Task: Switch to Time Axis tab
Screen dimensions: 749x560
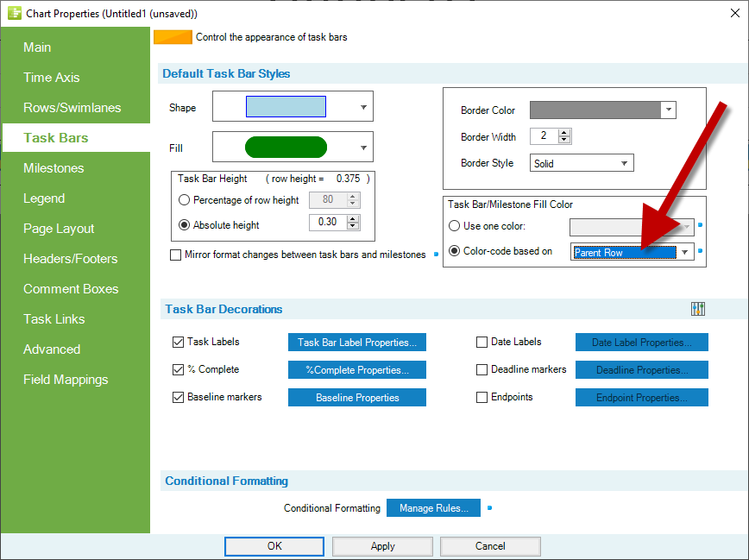Action: (52, 78)
